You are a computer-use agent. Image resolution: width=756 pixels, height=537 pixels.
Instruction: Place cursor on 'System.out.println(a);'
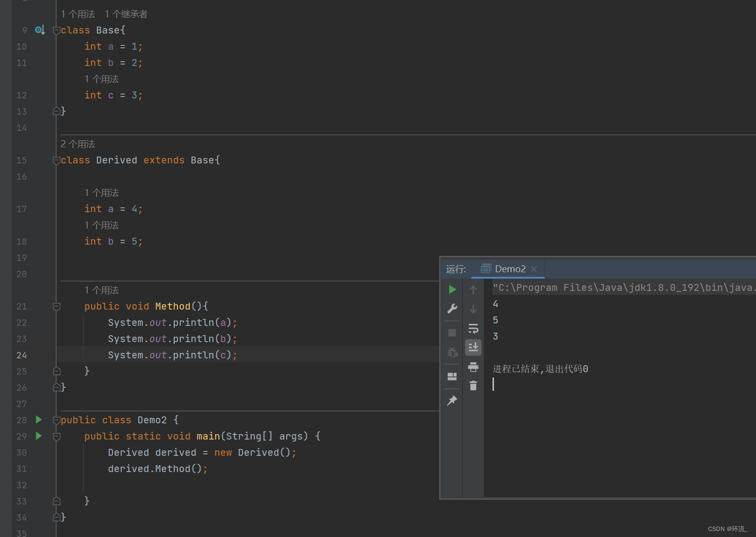172,323
